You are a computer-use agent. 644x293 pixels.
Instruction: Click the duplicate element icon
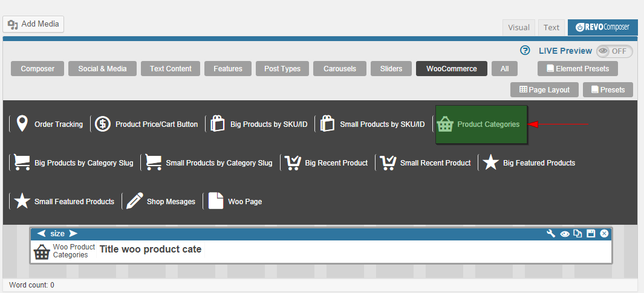click(577, 234)
